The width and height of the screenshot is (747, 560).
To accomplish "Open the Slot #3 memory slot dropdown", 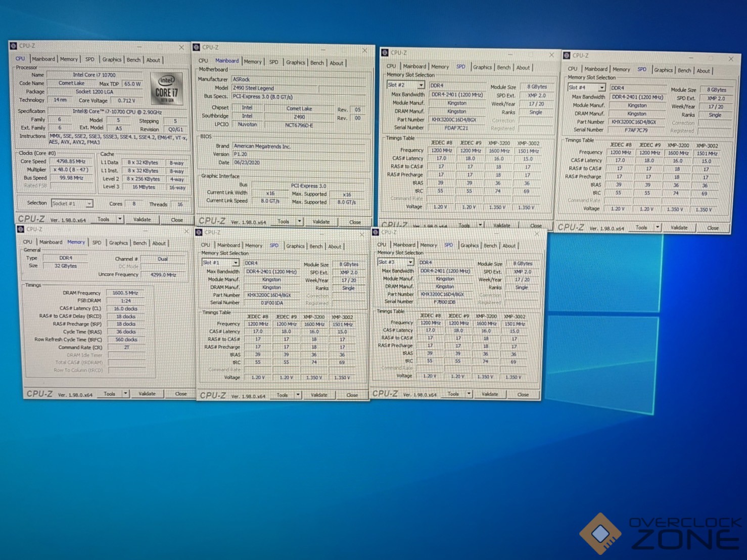I will coord(410,262).
